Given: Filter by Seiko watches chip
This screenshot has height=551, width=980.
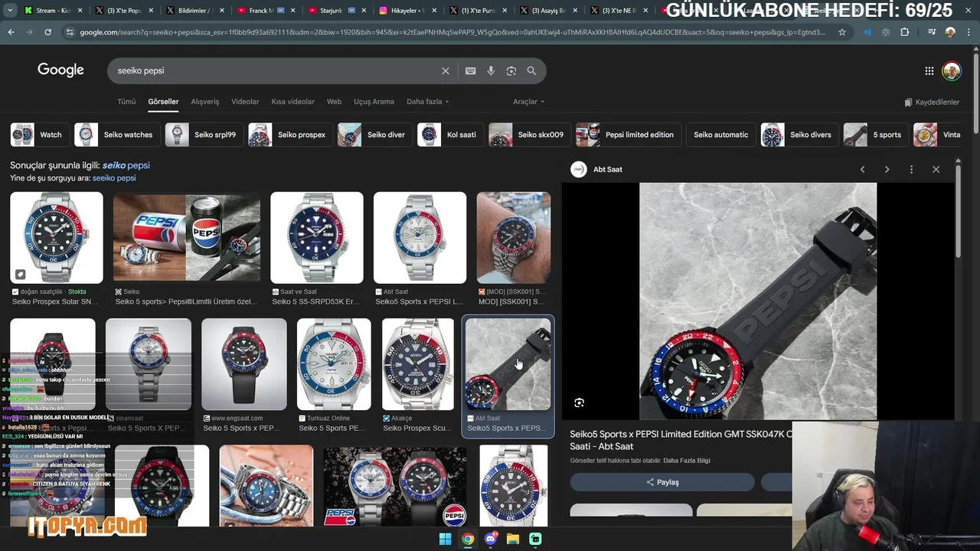Looking at the screenshot, I should click(x=117, y=135).
